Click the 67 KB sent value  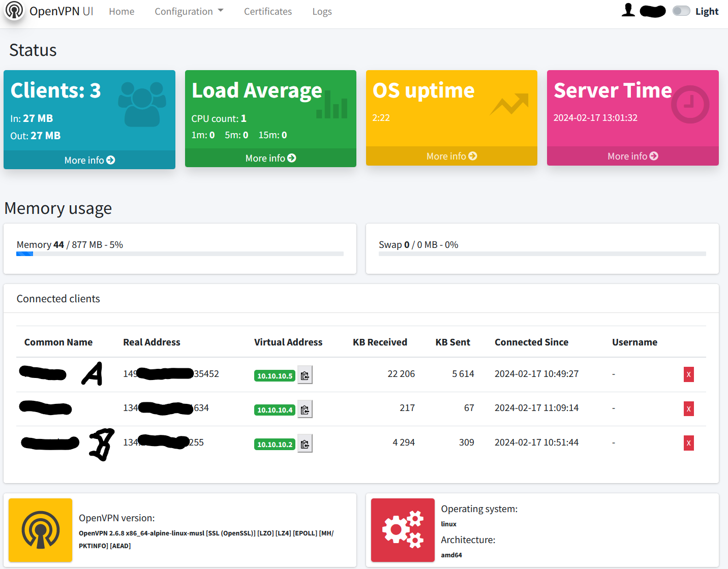pyautogui.click(x=469, y=408)
